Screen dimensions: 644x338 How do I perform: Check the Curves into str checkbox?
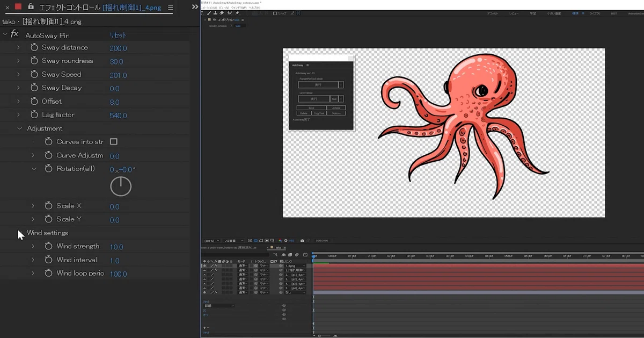tap(113, 142)
